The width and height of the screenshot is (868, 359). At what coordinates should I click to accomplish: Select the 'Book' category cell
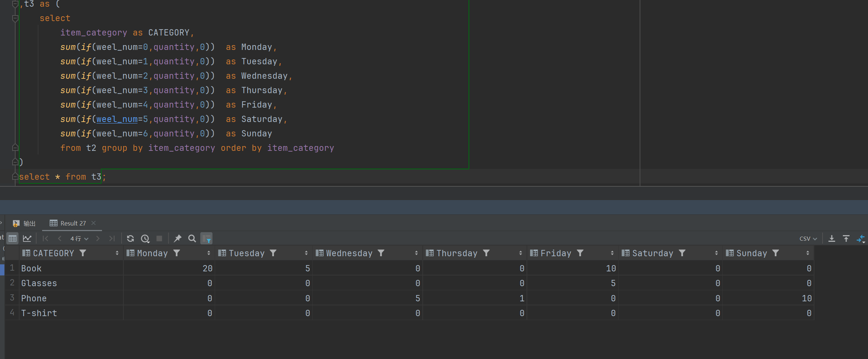coord(71,268)
